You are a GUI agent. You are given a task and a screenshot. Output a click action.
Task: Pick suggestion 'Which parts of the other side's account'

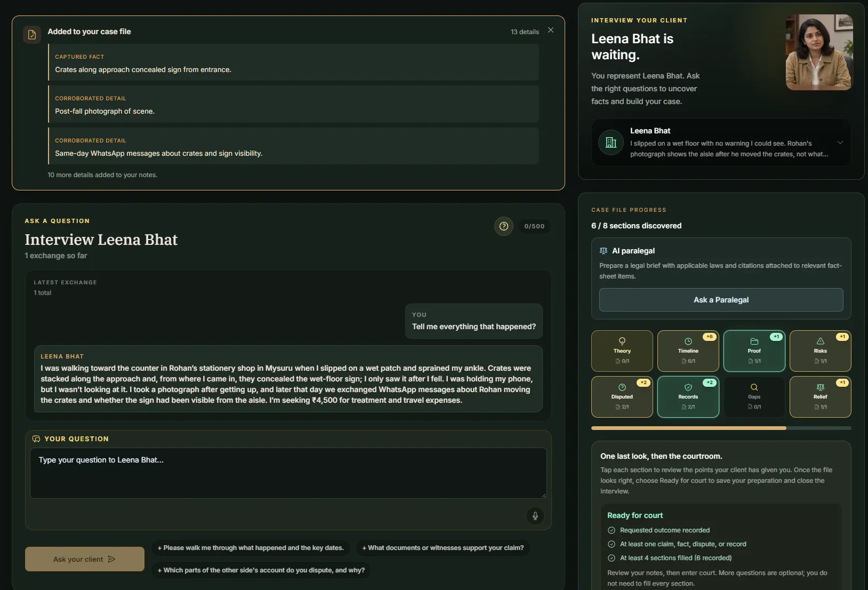pos(261,570)
